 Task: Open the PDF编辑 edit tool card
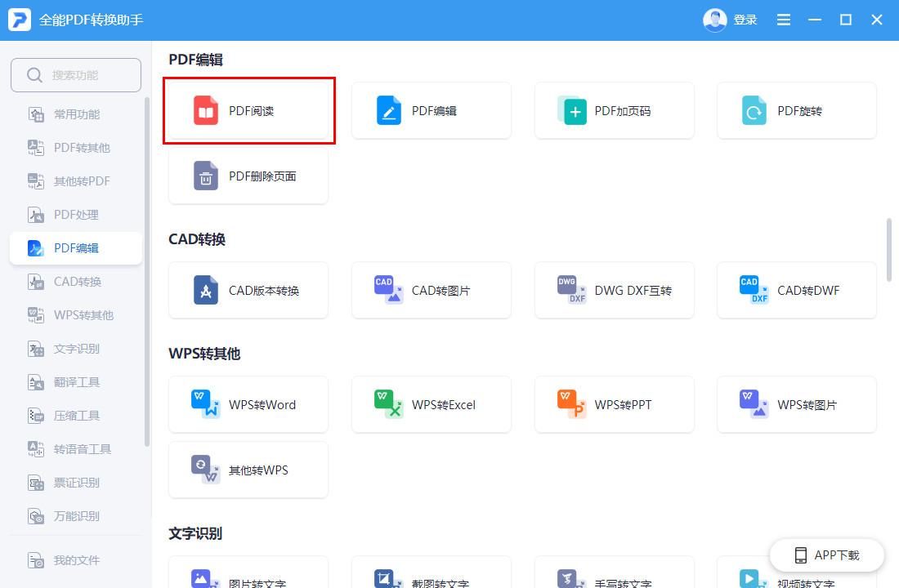[x=432, y=110]
